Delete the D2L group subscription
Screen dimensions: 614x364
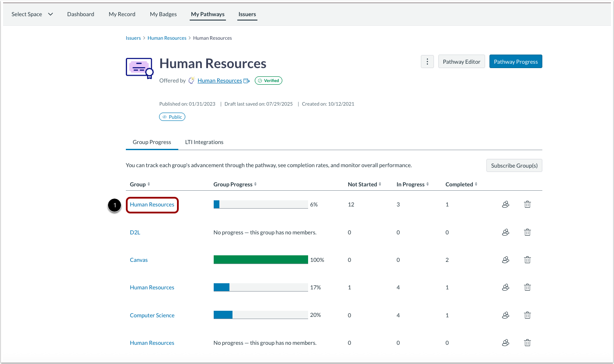pyautogui.click(x=527, y=232)
